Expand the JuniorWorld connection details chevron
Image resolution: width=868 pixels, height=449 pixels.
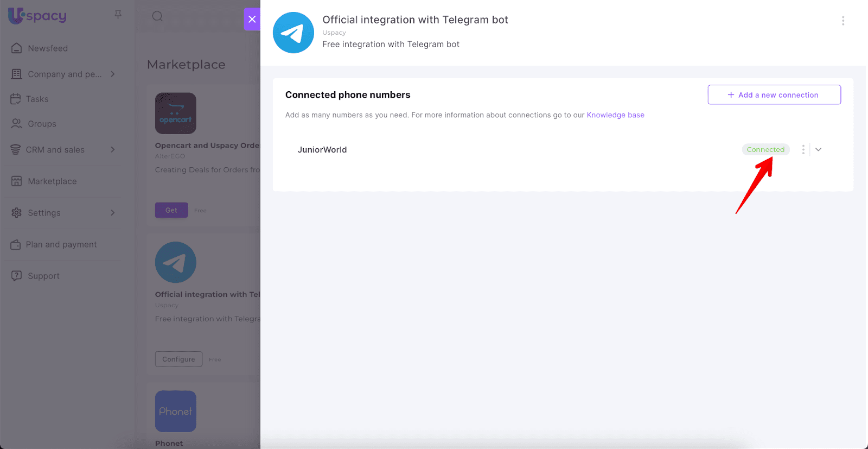(x=819, y=149)
